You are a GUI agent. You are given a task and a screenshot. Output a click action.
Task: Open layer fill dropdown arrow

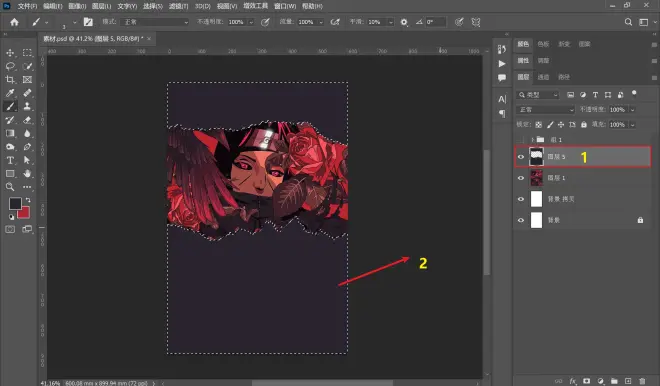(632, 125)
